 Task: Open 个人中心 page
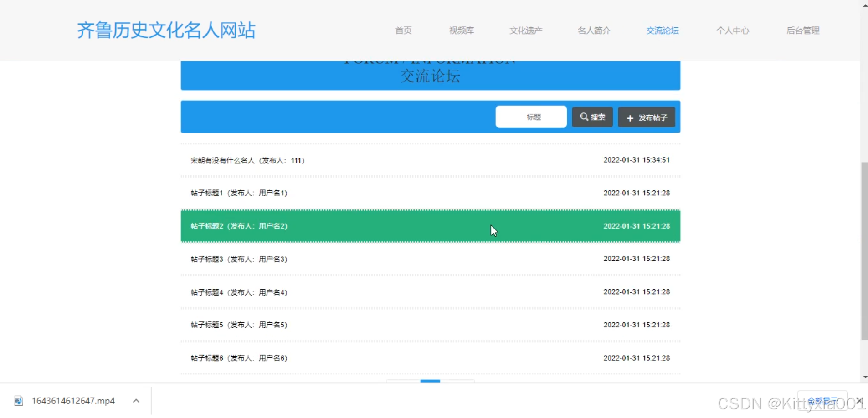pos(733,31)
